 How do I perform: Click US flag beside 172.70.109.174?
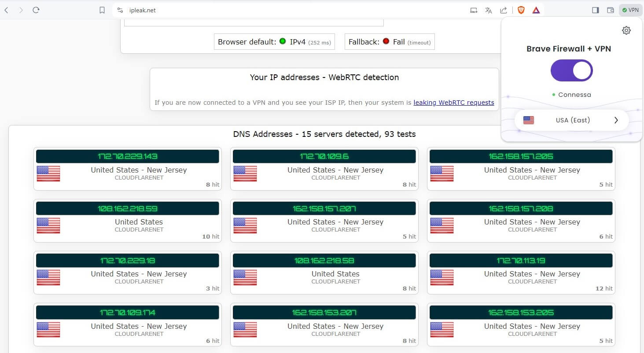48,330
